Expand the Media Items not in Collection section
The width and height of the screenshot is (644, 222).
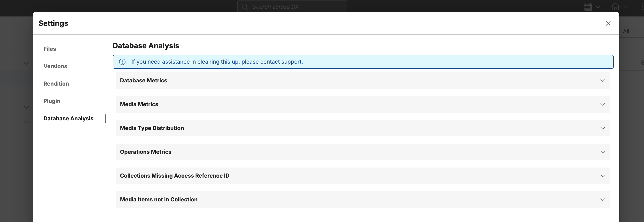(x=603, y=199)
